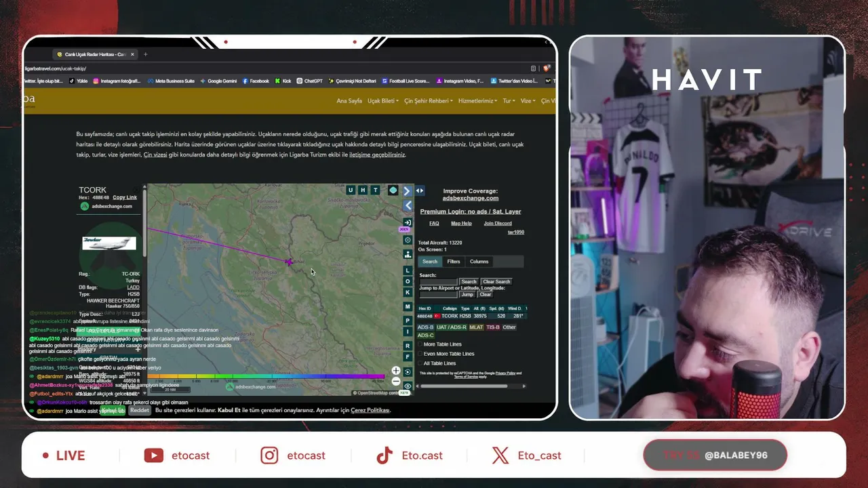Zoom out the map with minus button
The image size is (868, 488).
tap(396, 381)
